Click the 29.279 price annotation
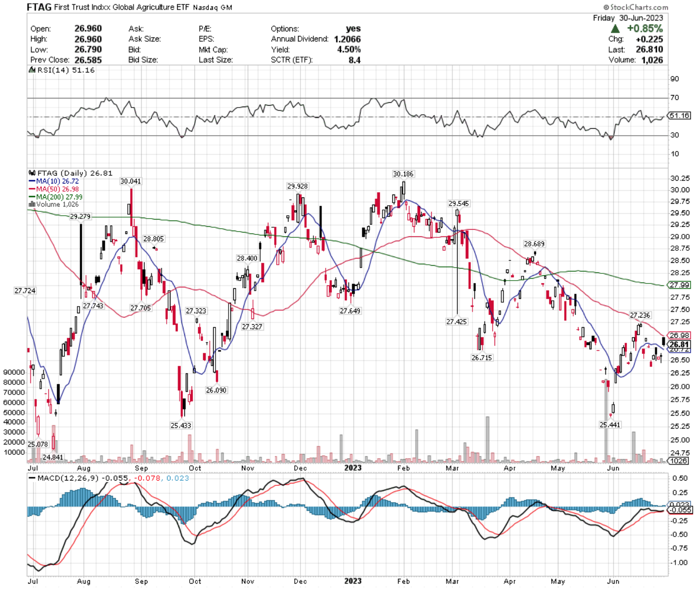Screen dimensions: 700x589 click(80, 217)
